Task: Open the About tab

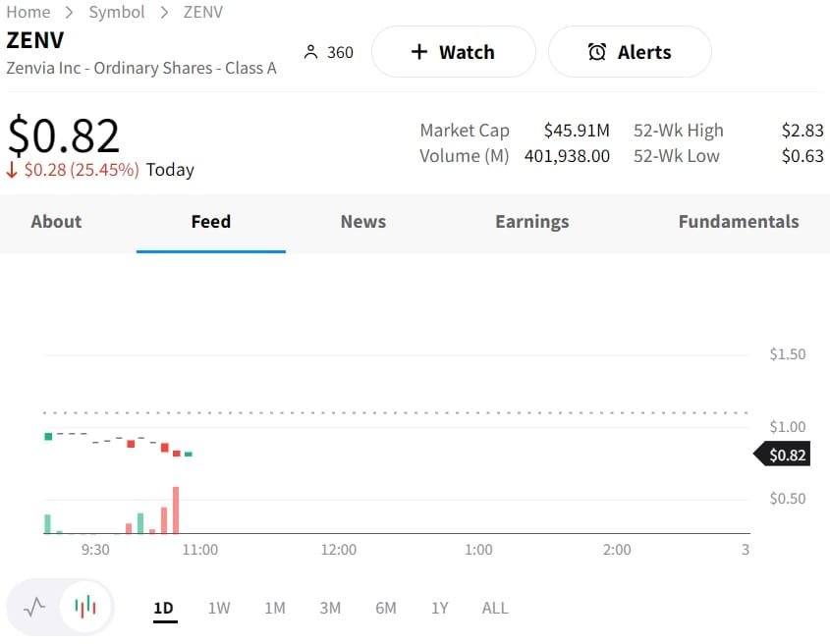Action: coord(56,222)
